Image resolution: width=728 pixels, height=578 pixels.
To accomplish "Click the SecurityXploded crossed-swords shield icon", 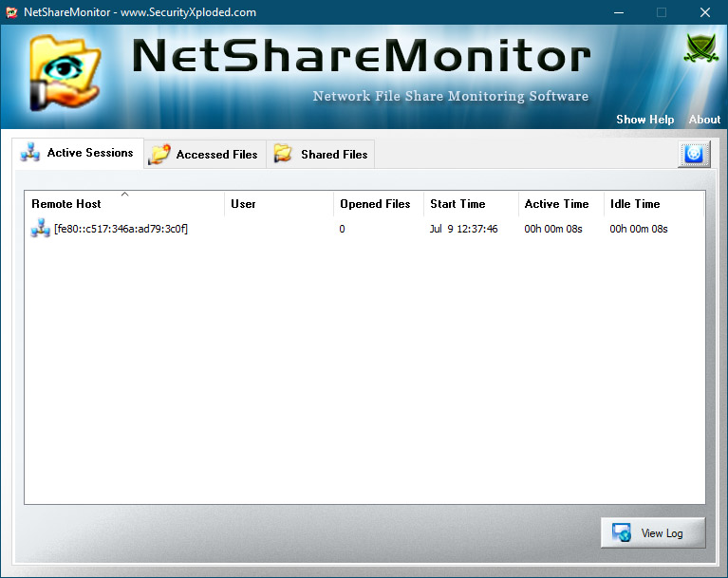I will pyautogui.click(x=701, y=47).
